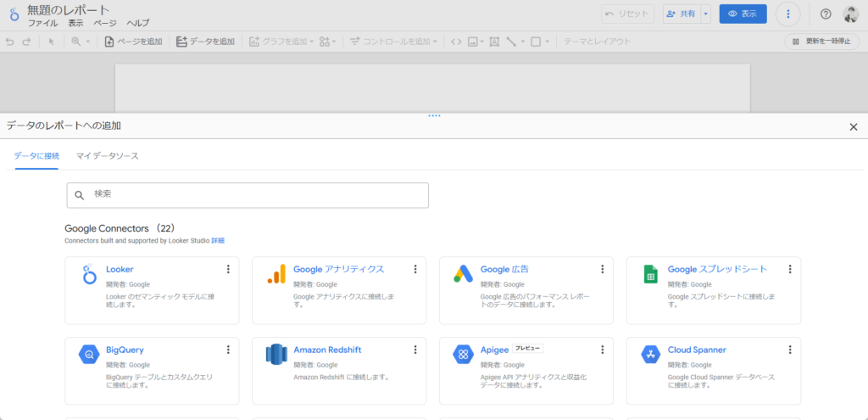Image resolution: width=868 pixels, height=420 pixels.
Task: Click the Google Ads logo icon
Action: click(463, 274)
